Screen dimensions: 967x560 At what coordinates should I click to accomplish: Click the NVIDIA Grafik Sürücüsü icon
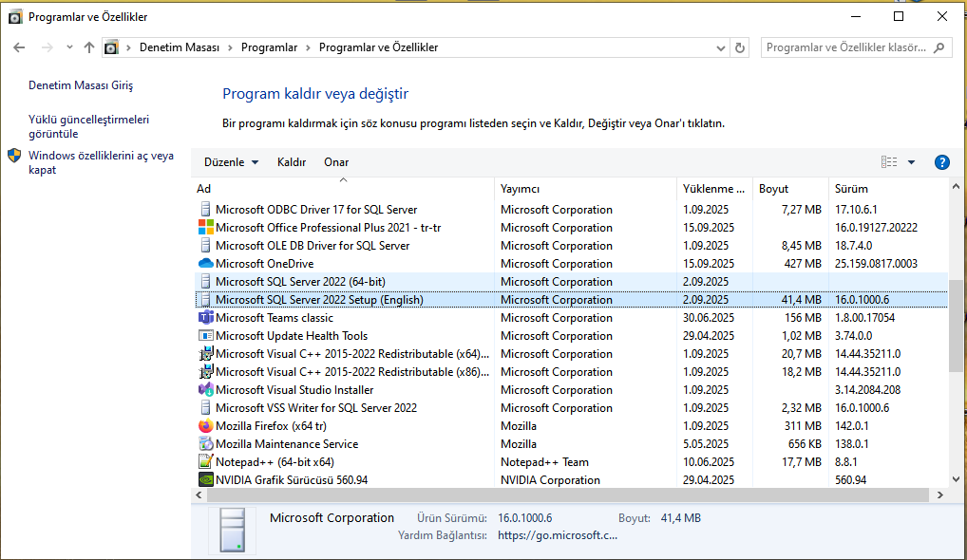coord(206,480)
